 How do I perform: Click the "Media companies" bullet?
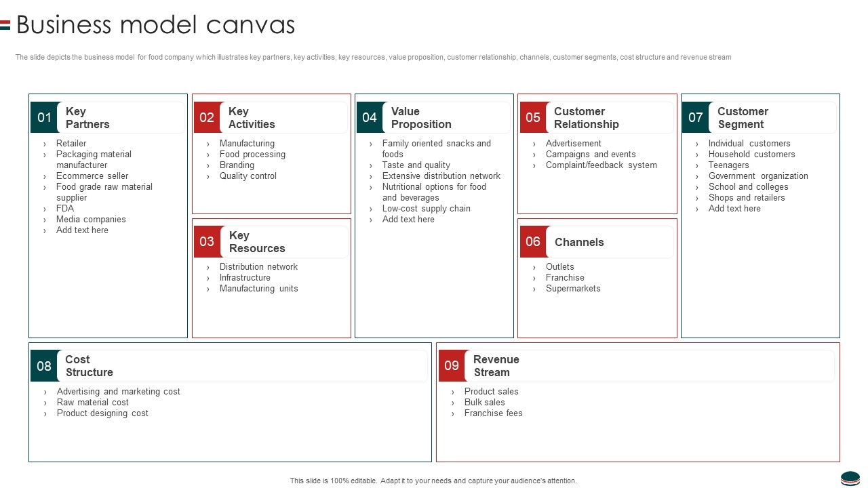pyautogui.click(x=91, y=220)
